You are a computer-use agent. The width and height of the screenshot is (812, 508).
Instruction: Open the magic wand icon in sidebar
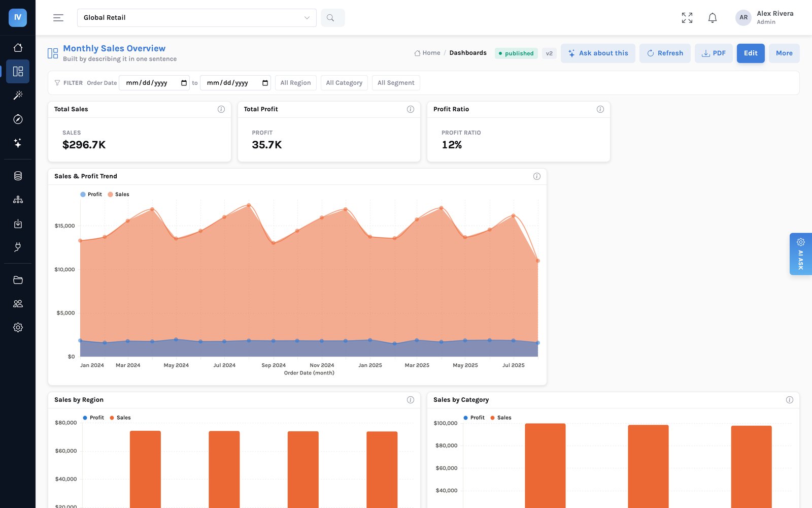coord(18,95)
